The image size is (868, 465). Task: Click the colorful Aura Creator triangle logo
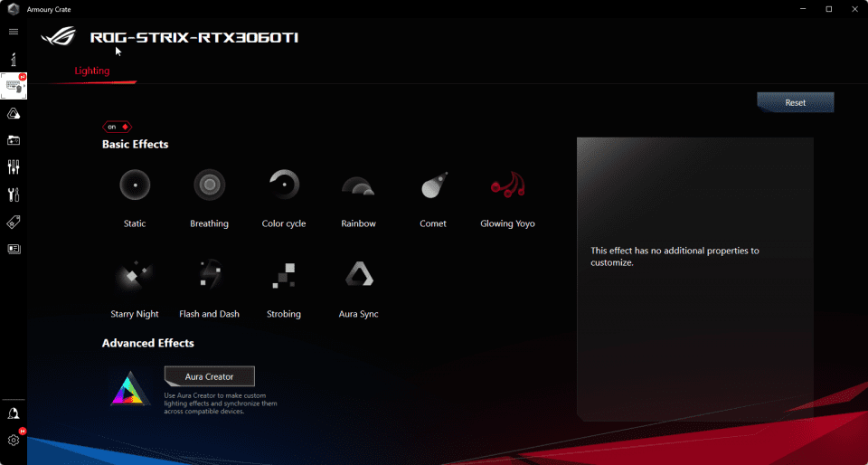pos(130,389)
